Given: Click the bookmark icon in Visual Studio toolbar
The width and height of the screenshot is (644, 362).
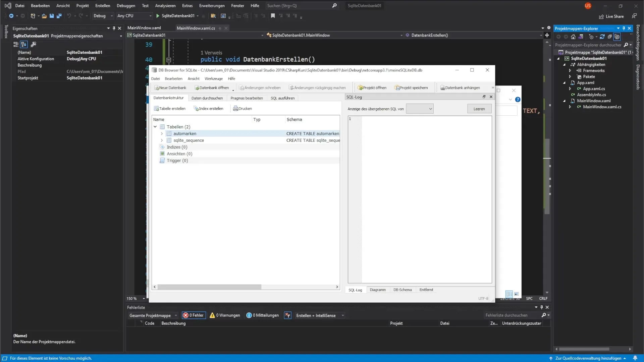Looking at the screenshot, I should pyautogui.click(x=273, y=16).
